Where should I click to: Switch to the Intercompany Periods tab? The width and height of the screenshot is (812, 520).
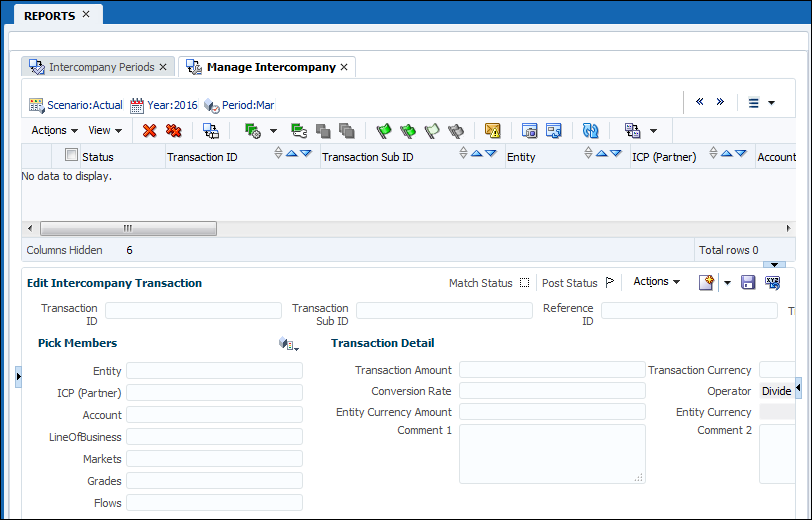pyautogui.click(x=101, y=67)
